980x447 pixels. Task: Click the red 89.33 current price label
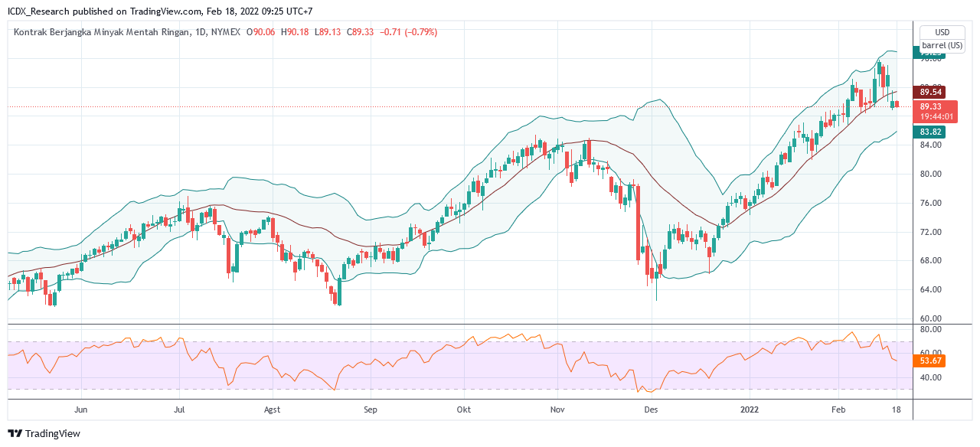coord(935,112)
